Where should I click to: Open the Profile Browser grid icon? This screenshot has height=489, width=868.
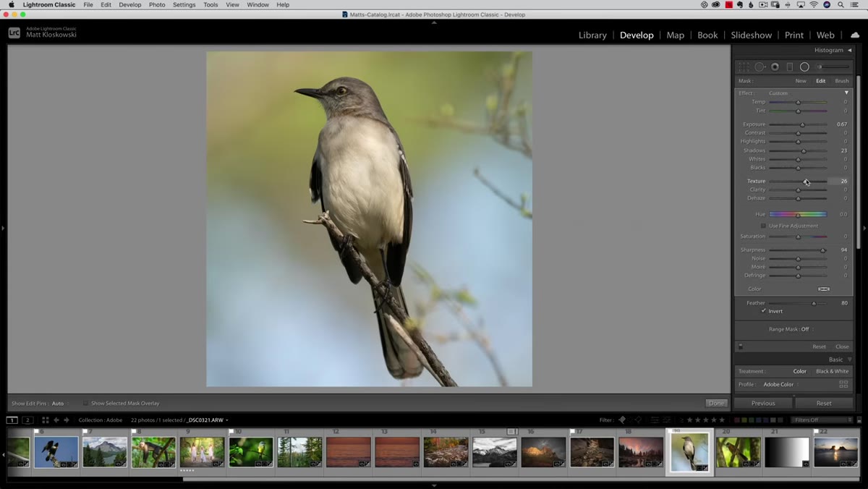click(843, 384)
